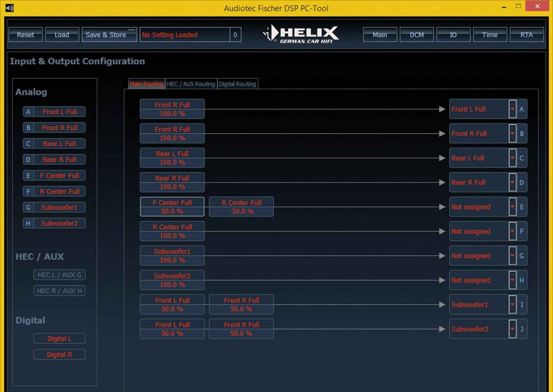Click HEC L / AUX G input

tap(59, 275)
